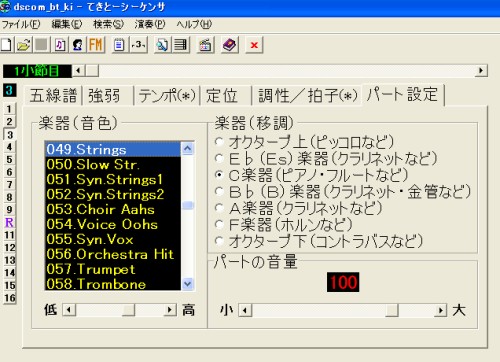Click instrument list scroll-up arrow
The width and height of the screenshot is (500, 362).
coord(188,148)
